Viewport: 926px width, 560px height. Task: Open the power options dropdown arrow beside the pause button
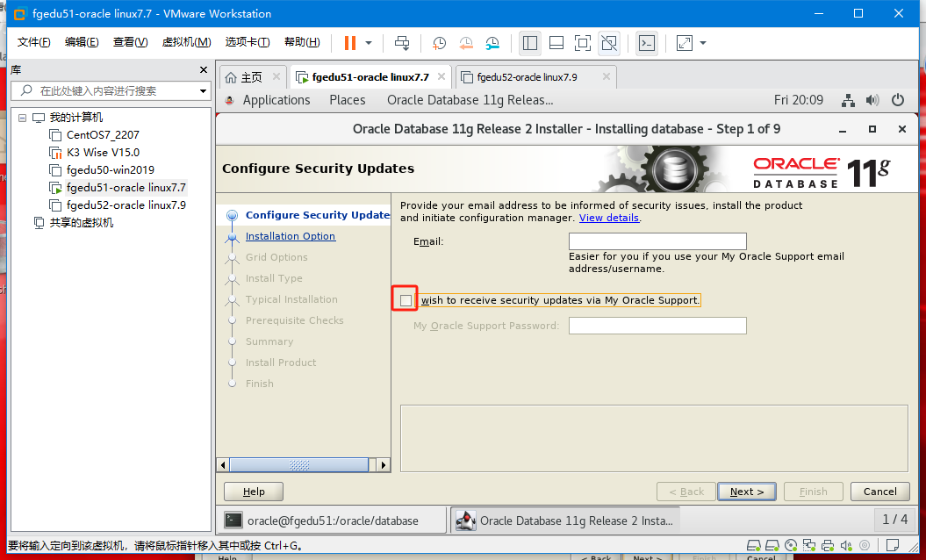369,42
